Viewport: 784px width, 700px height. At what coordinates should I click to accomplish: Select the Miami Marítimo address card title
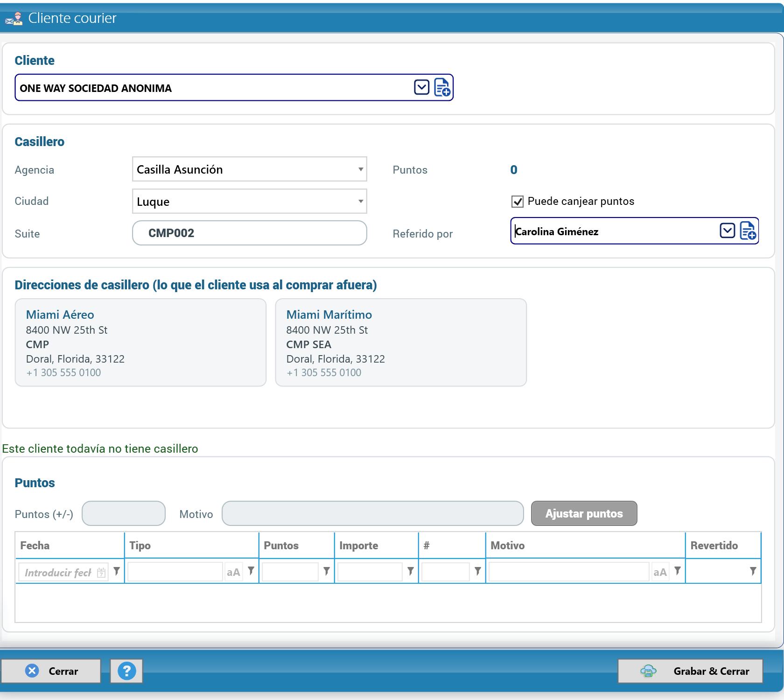(x=329, y=315)
